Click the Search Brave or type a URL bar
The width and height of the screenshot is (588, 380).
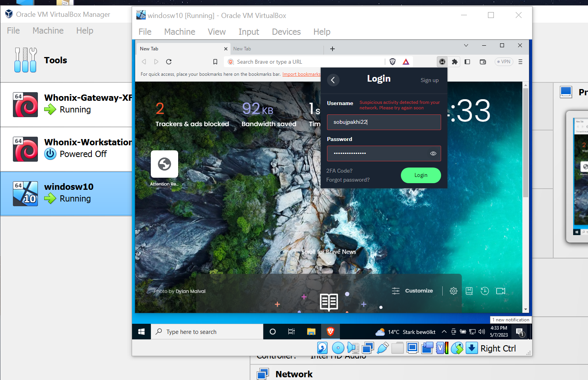pyautogui.click(x=305, y=62)
